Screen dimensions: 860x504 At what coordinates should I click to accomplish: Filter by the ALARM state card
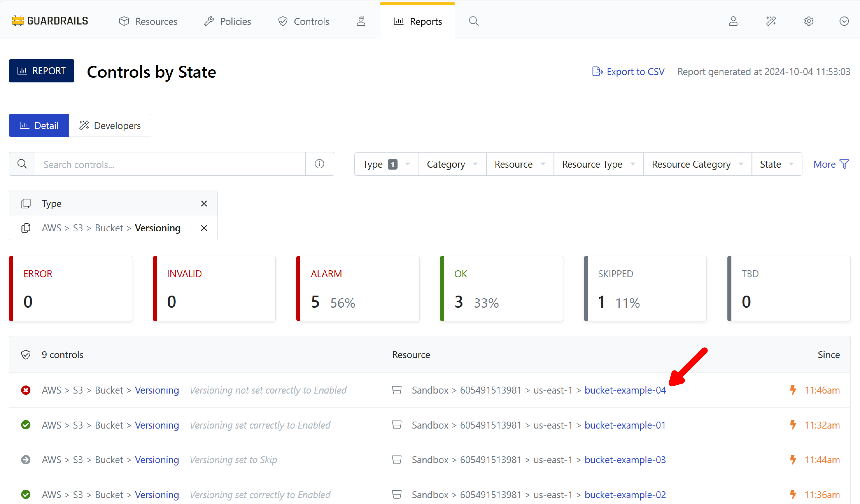(x=358, y=288)
